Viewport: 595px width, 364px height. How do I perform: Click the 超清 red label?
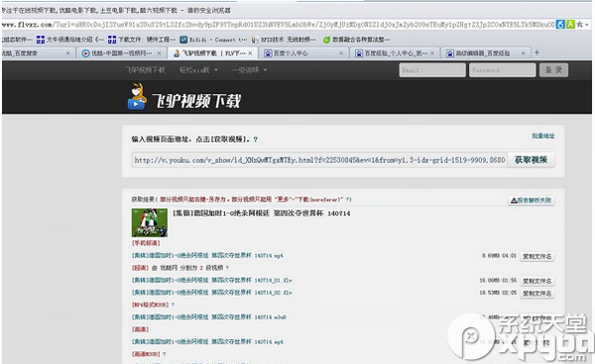pos(140,268)
